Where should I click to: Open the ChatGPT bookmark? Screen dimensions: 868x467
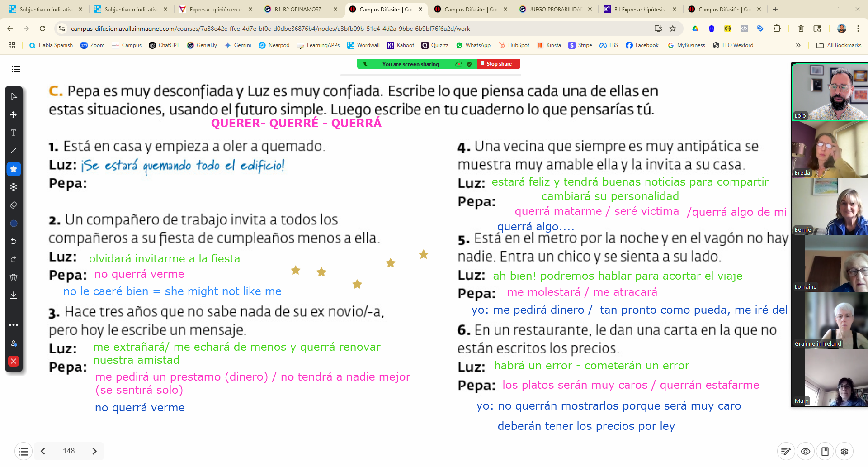point(164,45)
